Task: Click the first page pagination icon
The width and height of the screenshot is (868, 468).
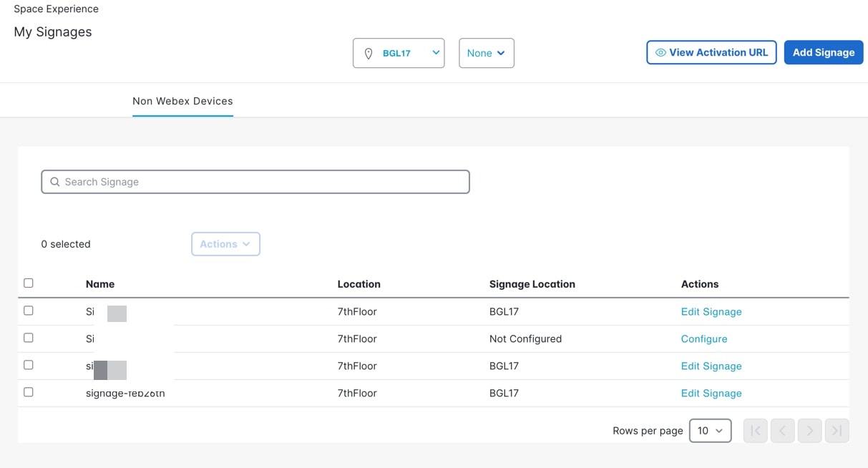Action: [x=755, y=431]
